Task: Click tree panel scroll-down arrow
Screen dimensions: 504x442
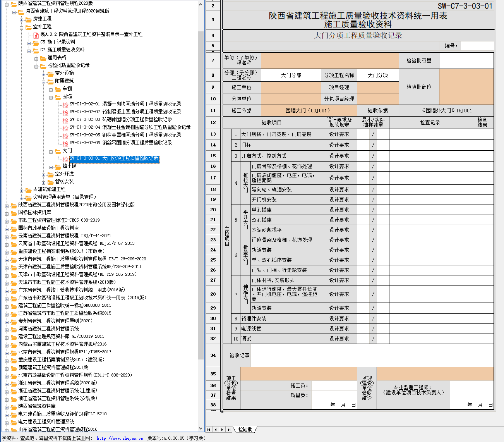Action: click(x=201, y=428)
